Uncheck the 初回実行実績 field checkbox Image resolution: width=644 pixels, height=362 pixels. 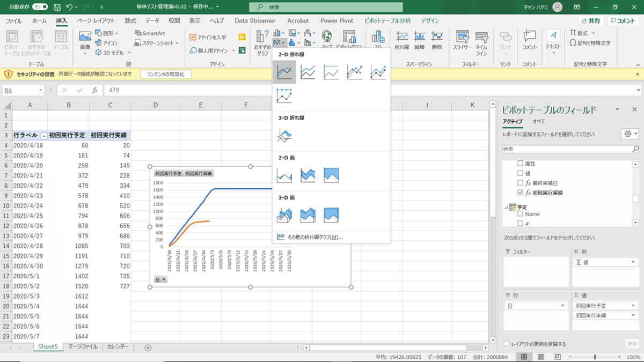pyautogui.click(x=519, y=192)
